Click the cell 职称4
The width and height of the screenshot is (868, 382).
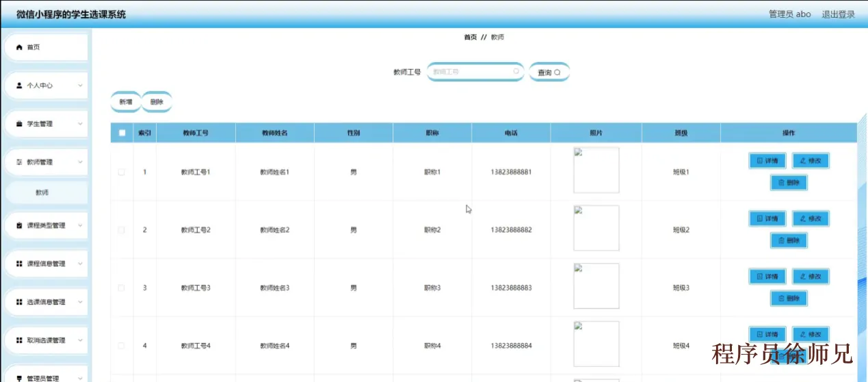[x=432, y=346]
